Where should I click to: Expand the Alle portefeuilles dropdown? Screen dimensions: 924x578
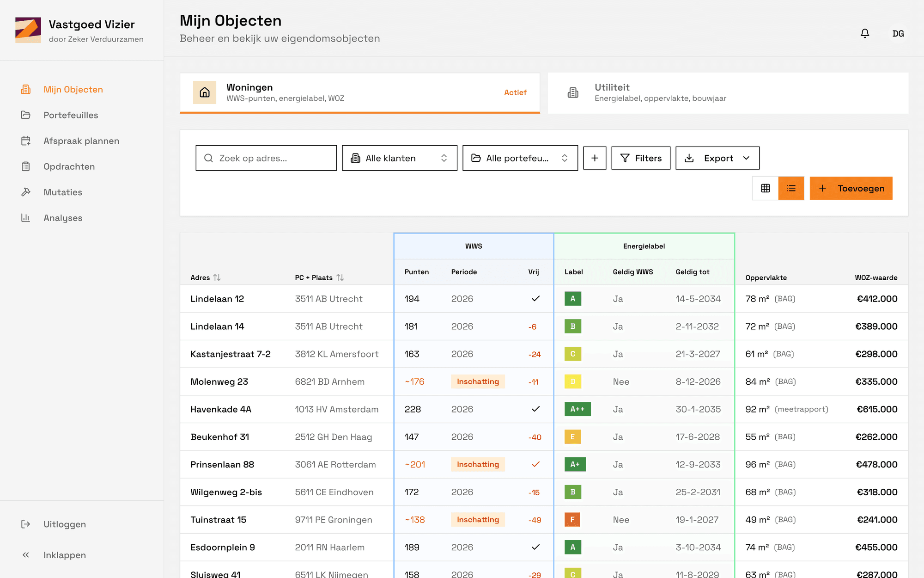pyautogui.click(x=520, y=158)
